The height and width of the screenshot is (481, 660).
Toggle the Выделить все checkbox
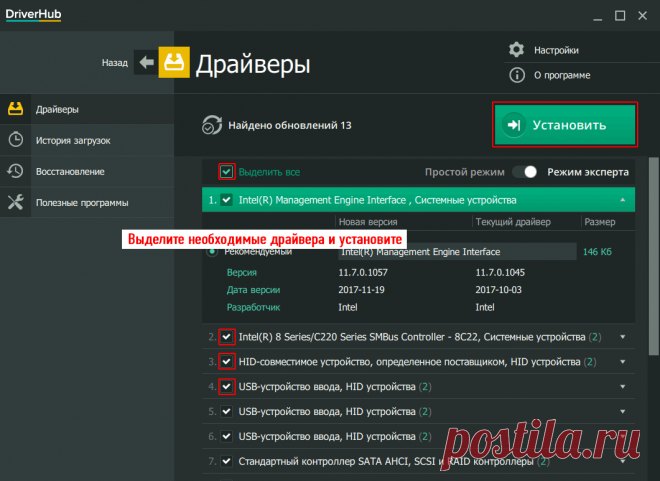226,172
